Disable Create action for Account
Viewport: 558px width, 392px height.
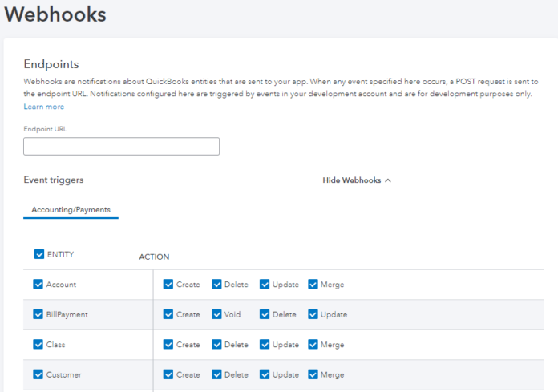pyautogui.click(x=168, y=285)
